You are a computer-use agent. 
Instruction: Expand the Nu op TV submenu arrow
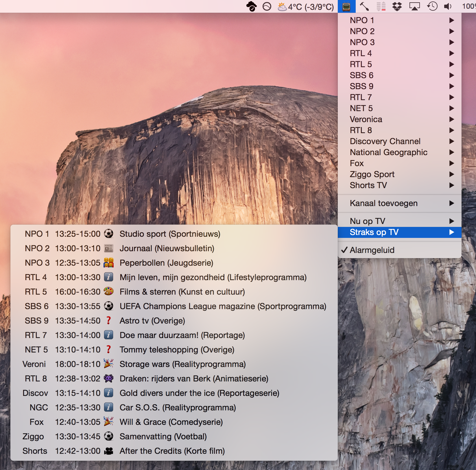coord(452,221)
